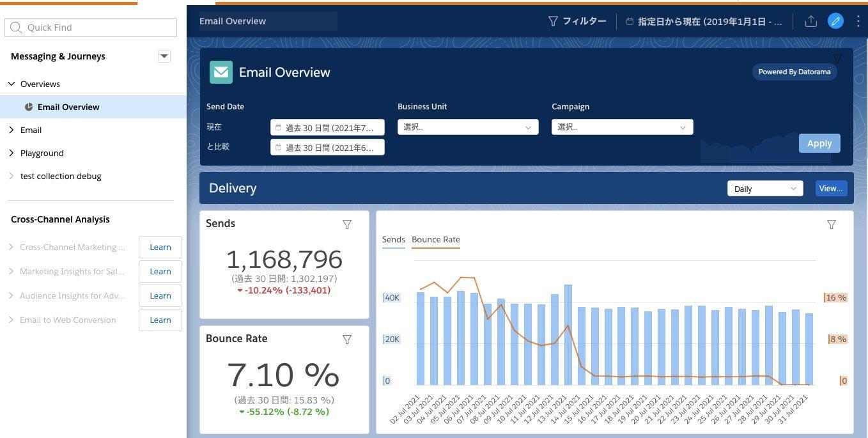Click the blue pencil edit icon
The height and width of the screenshot is (438, 868).
point(835,21)
